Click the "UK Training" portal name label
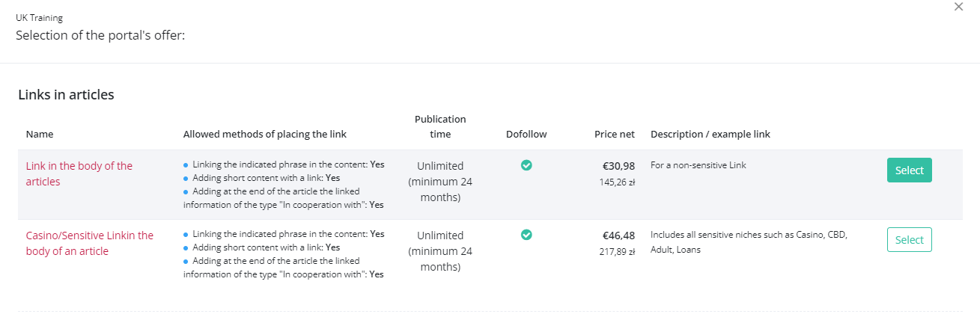 tap(39, 18)
